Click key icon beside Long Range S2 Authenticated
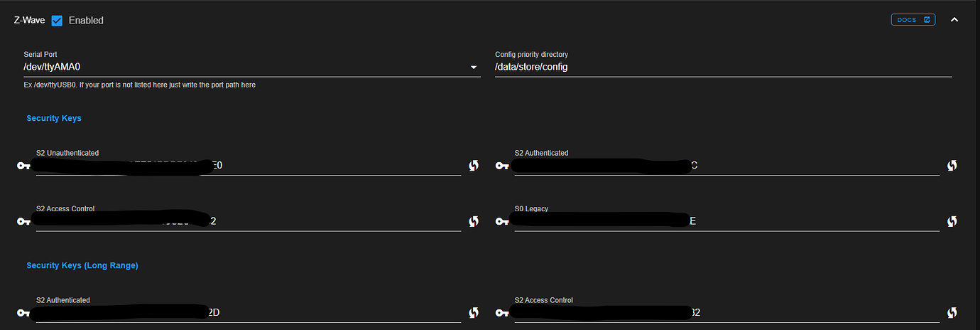 24,313
